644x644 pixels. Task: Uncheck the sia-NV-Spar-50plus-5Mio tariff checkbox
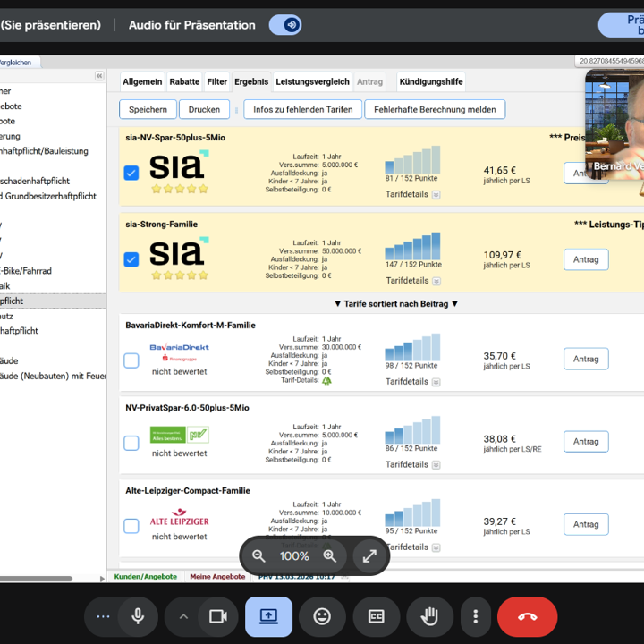pyautogui.click(x=131, y=173)
